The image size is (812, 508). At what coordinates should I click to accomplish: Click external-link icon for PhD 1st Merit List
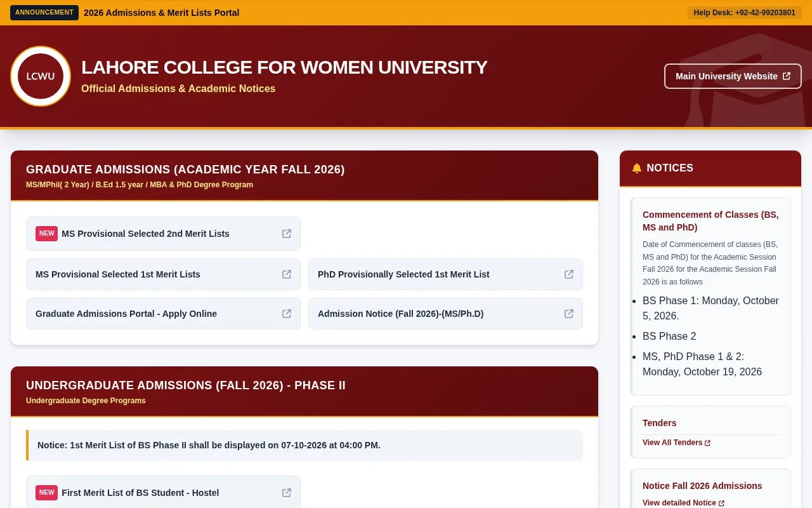point(569,274)
